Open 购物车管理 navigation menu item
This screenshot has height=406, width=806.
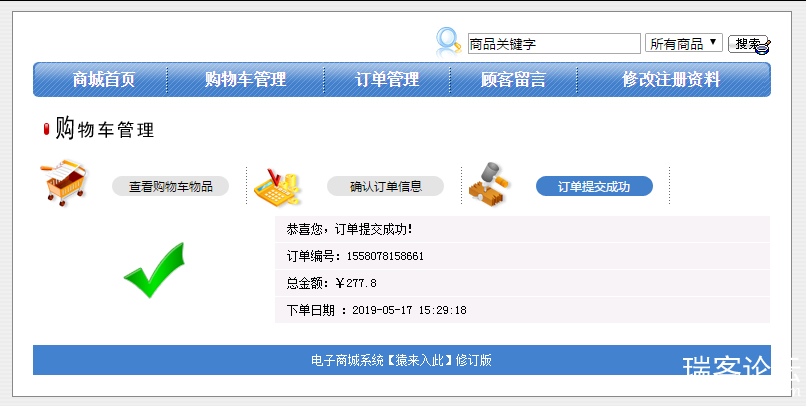pos(245,80)
